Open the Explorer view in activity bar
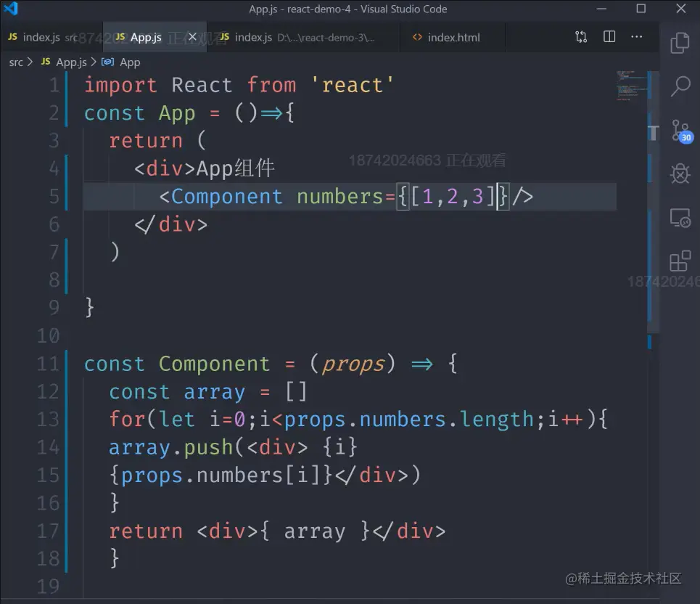700x604 pixels. pos(680,43)
